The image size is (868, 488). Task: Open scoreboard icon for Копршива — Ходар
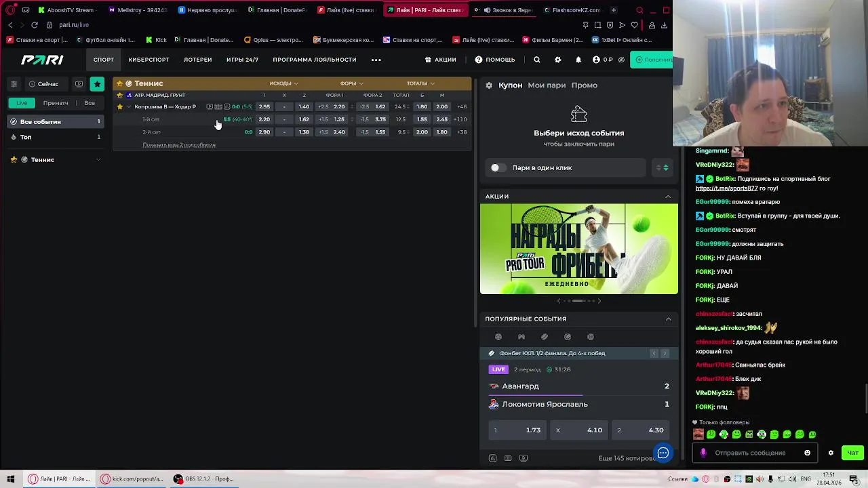[x=218, y=106]
